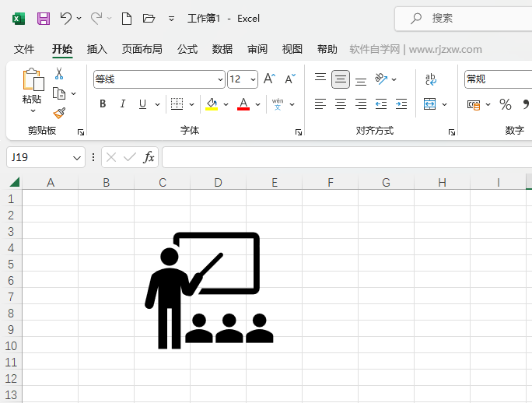This screenshot has height=403, width=532.
Task: Click the Open folder icon
Action: pyautogui.click(x=149, y=19)
